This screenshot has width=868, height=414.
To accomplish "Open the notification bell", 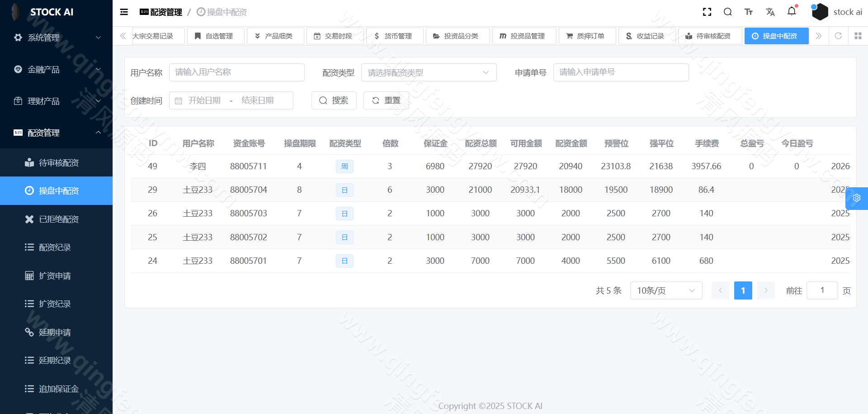I will point(792,12).
